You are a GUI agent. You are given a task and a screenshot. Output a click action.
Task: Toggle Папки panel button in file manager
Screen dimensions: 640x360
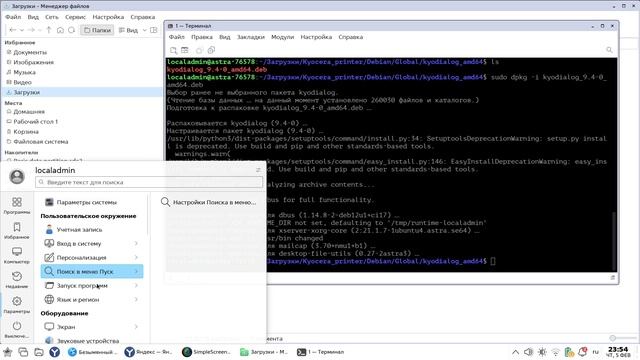(x=97, y=30)
